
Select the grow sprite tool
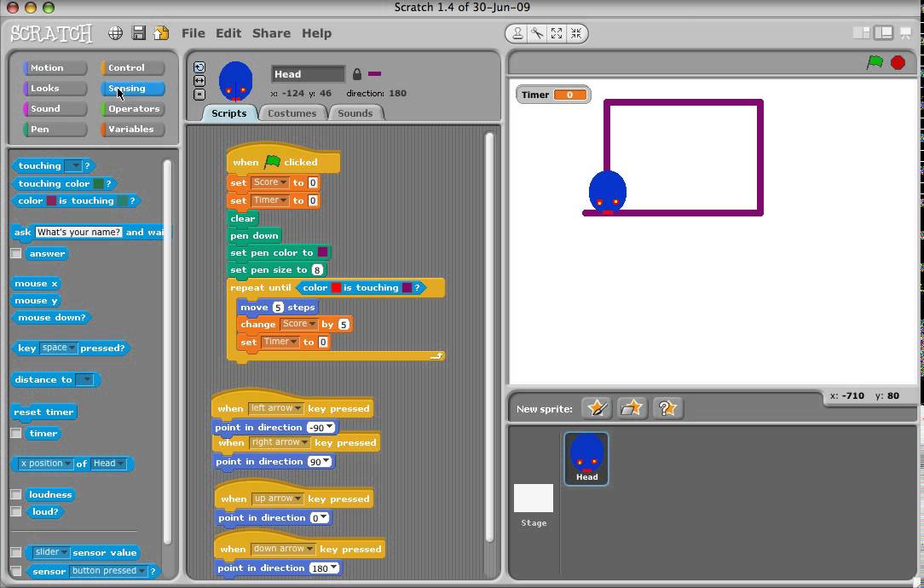557,33
